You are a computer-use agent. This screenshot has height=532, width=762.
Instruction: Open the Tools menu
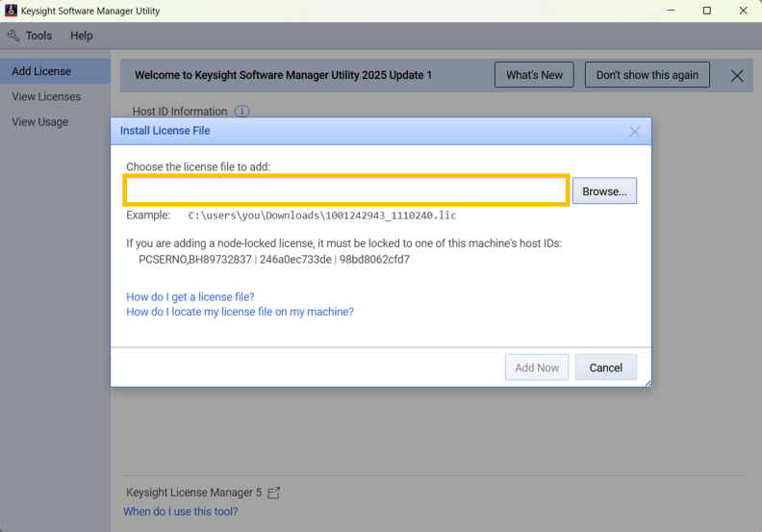(x=38, y=36)
